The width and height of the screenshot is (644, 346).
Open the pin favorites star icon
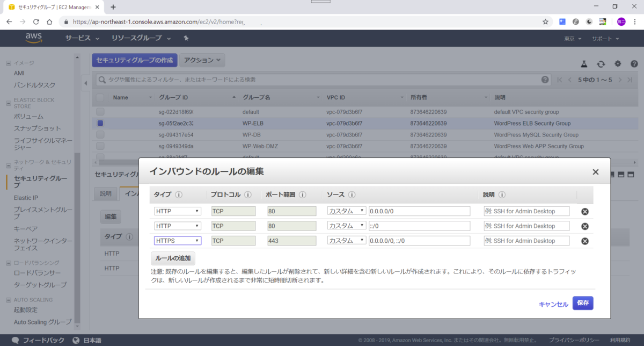pos(187,38)
